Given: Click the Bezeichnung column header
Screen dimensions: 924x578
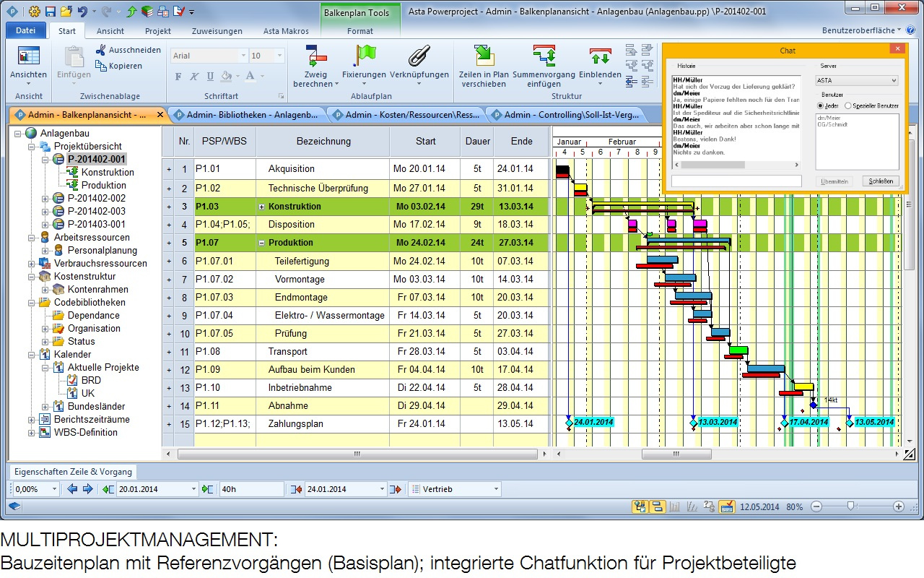Looking at the screenshot, I should [x=323, y=142].
